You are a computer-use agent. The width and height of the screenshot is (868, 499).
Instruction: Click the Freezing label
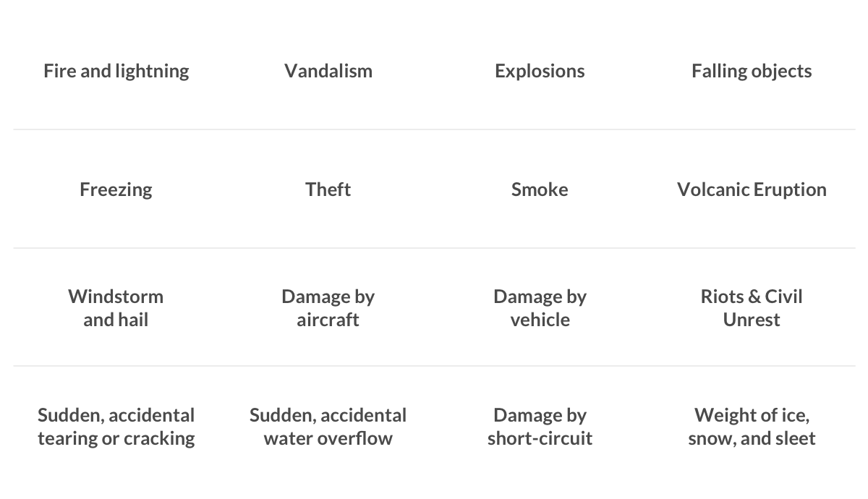[116, 189]
